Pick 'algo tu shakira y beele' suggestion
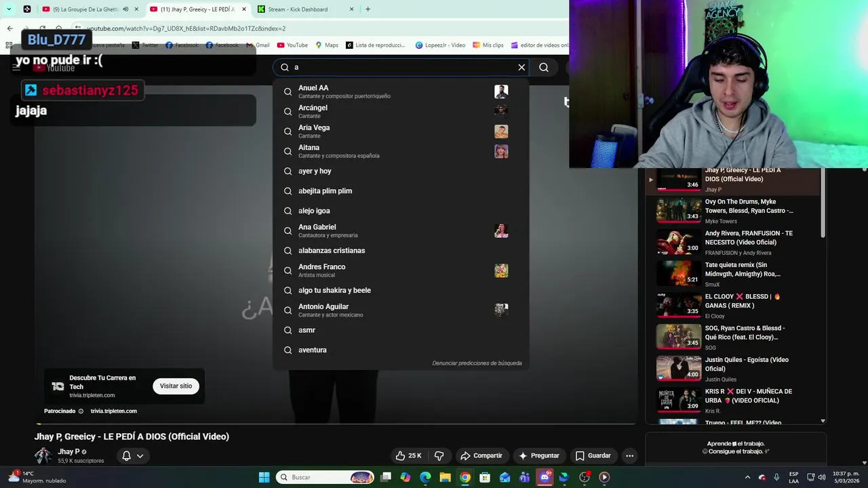 point(401,290)
